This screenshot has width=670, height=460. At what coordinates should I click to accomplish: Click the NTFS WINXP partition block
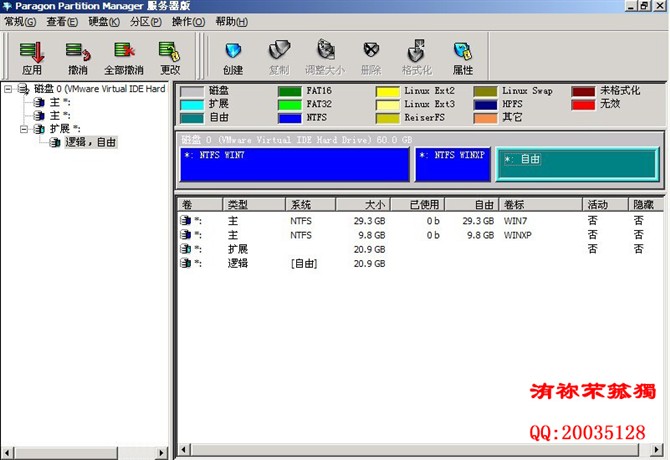click(453, 164)
